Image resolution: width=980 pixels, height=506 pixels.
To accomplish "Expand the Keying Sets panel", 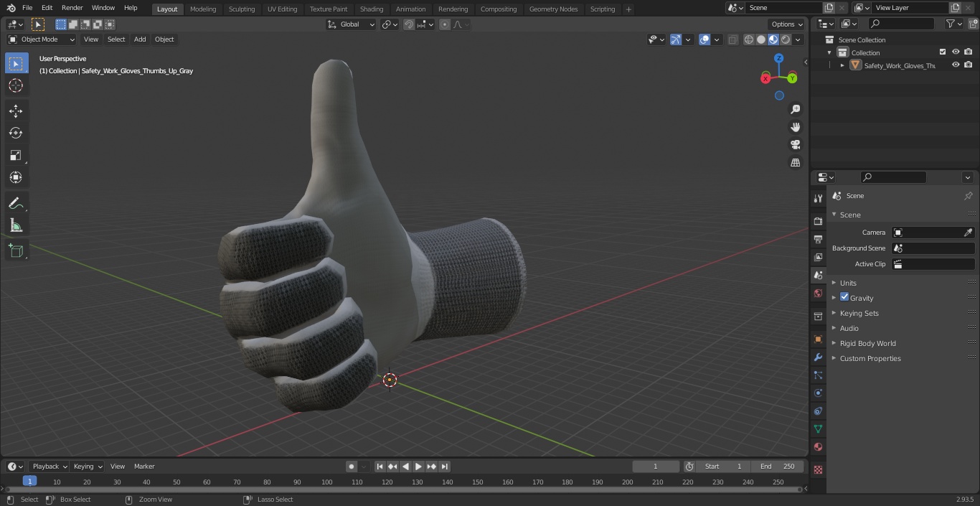I will [x=859, y=313].
